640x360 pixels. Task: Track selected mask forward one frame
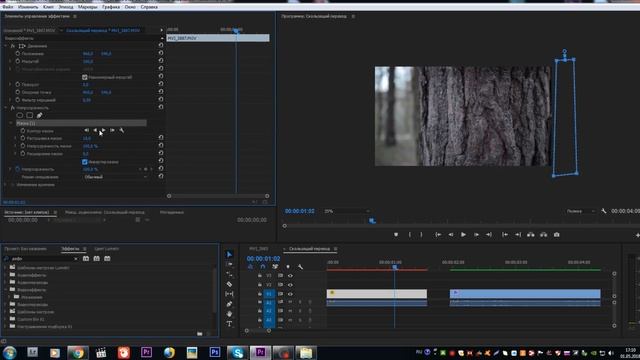[x=112, y=130]
